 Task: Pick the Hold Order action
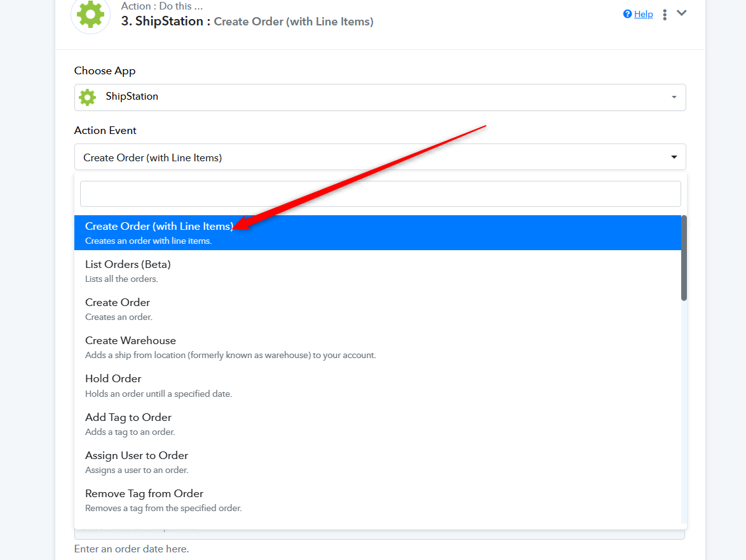pos(377,385)
